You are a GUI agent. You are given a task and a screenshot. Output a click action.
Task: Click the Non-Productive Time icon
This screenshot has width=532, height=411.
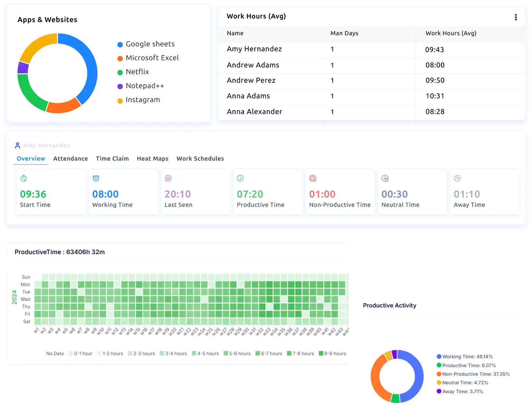312,178
